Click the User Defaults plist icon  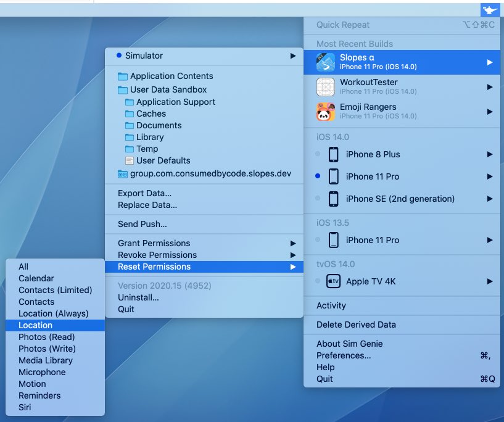click(x=129, y=160)
